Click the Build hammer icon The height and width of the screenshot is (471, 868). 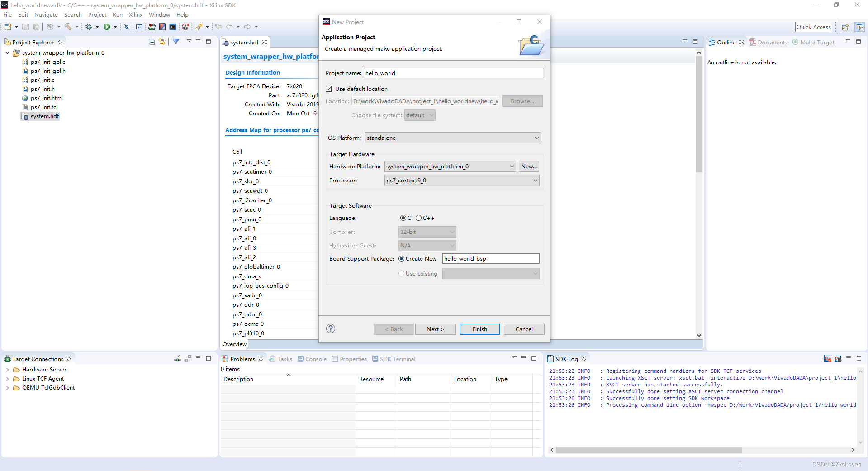(x=68, y=27)
